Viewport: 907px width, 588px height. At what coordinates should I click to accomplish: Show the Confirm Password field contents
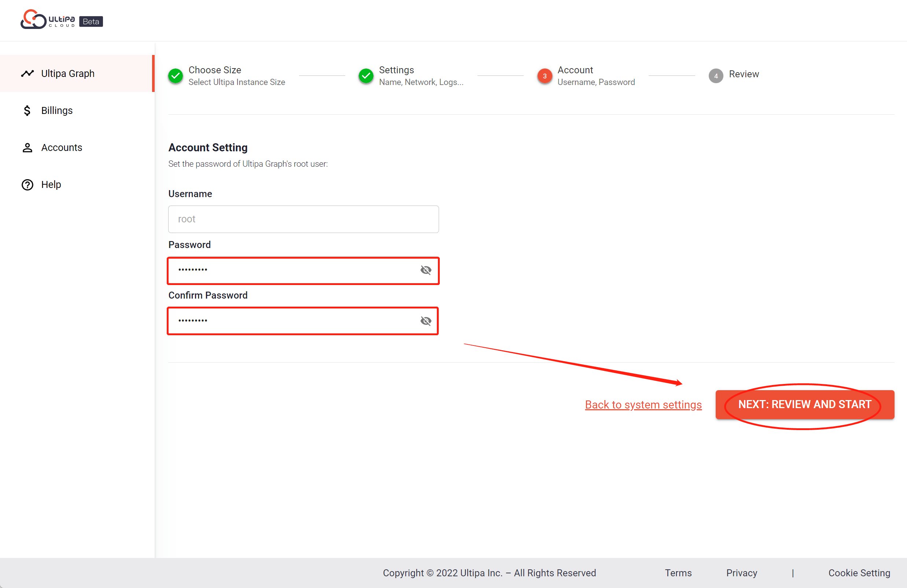(426, 321)
